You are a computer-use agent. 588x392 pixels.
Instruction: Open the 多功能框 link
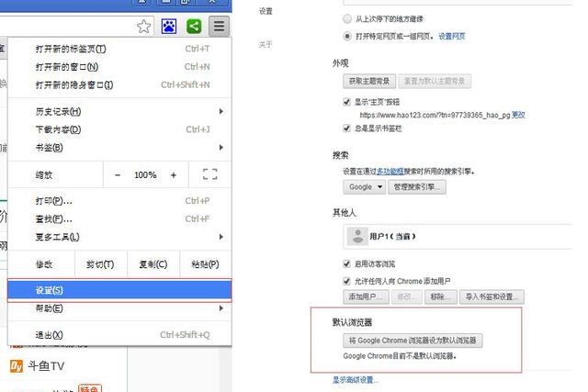click(390, 172)
